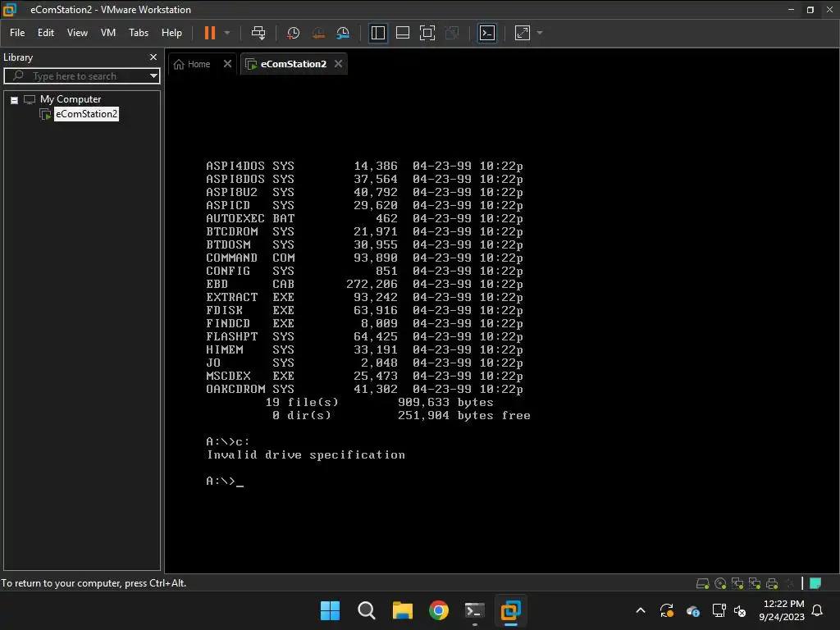Open the VM menu

(x=108, y=33)
